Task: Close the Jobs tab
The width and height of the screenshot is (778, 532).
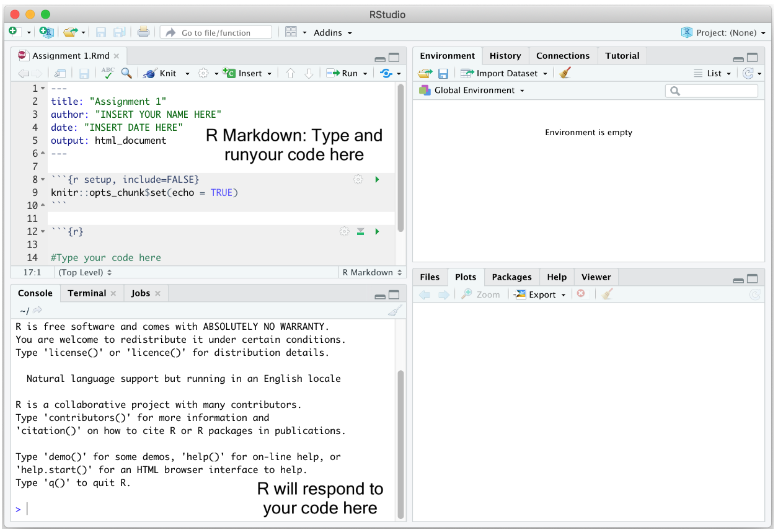Action: tap(157, 293)
